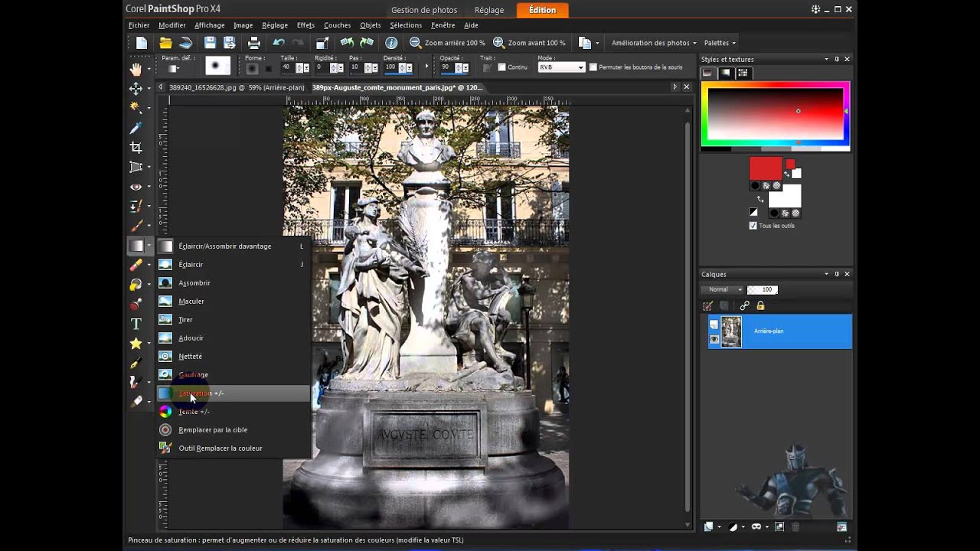Select the Flood Fill tool
The image size is (980, 551).
136,285
